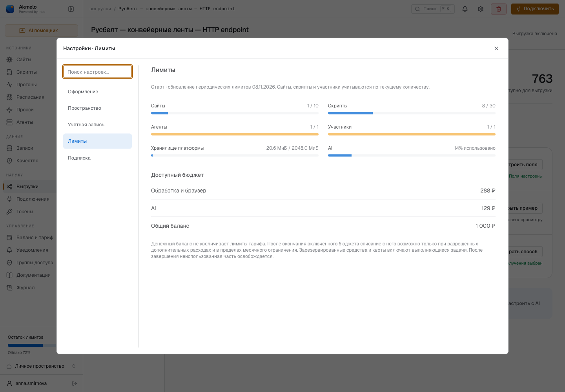Image resolution: width=565 pixels, height=392 pixels.
Task: Click the выгрузки breadcrumb link
Action: click(100, 9)
